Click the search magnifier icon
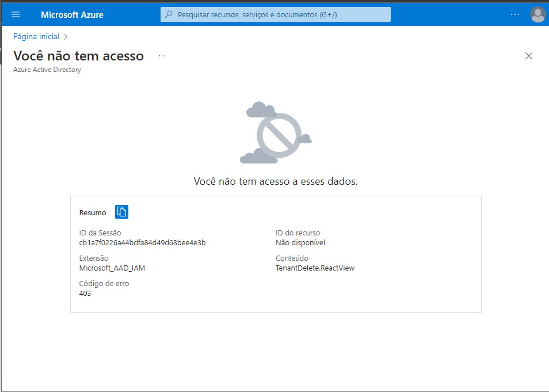The image size is (549, 392). 169,14
